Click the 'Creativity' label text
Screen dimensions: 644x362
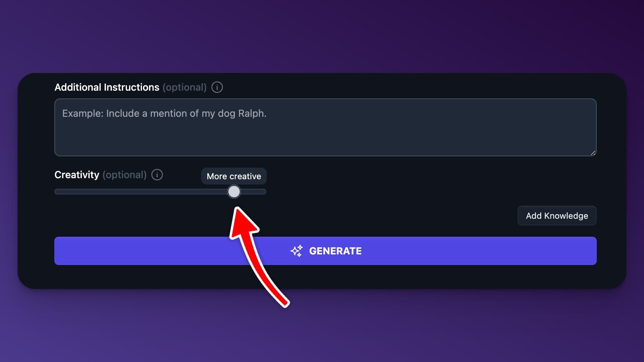(77, 175)
